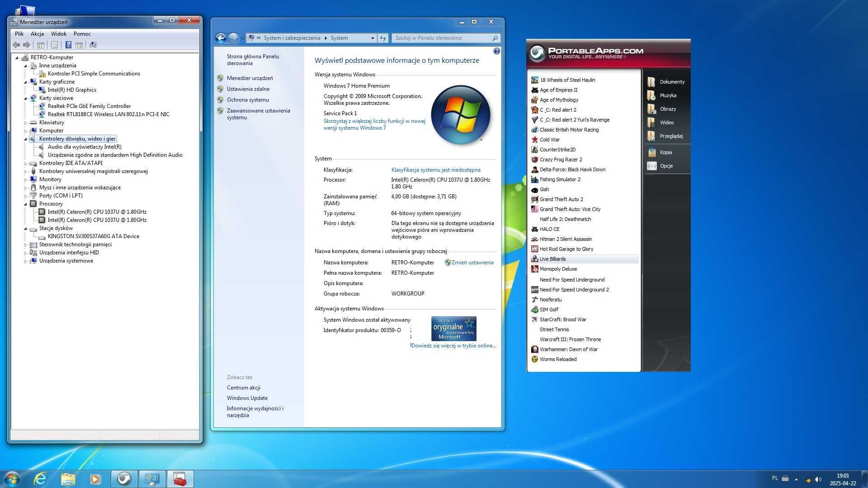Click the Przeglądaj icon in PortableApps
Viewport: 868px width, 488px height.
(x=651, y=136)
